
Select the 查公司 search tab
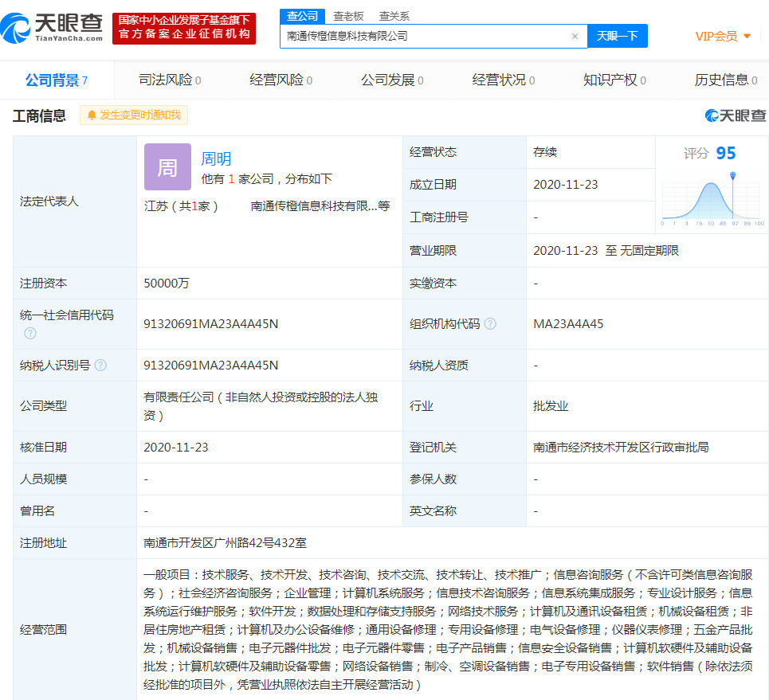(302, 16)
